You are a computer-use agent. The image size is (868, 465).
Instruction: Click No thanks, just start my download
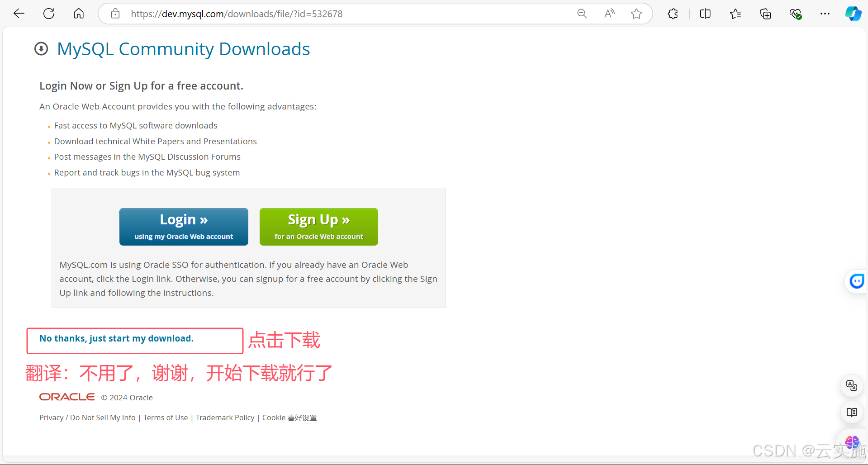tap(116, 338)
